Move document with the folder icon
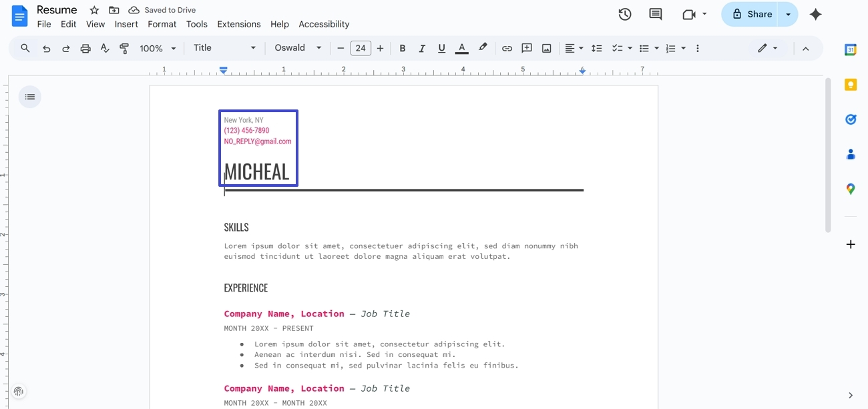 114,10
